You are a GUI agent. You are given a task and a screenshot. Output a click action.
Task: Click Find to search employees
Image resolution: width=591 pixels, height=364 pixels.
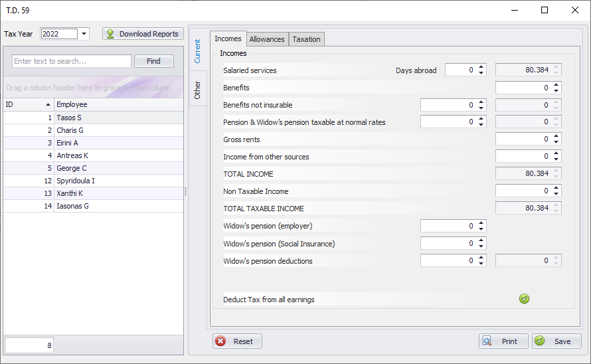153,61
